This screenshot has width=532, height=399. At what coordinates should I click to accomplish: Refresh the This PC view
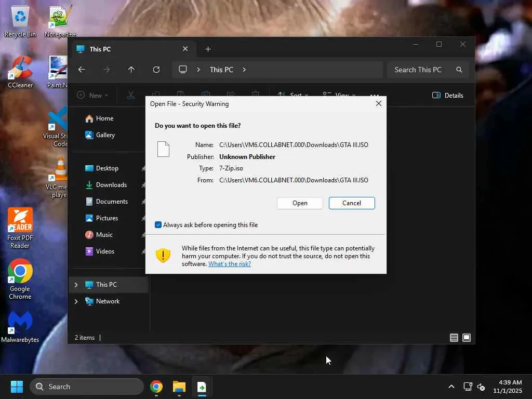(x=156, y=70)
